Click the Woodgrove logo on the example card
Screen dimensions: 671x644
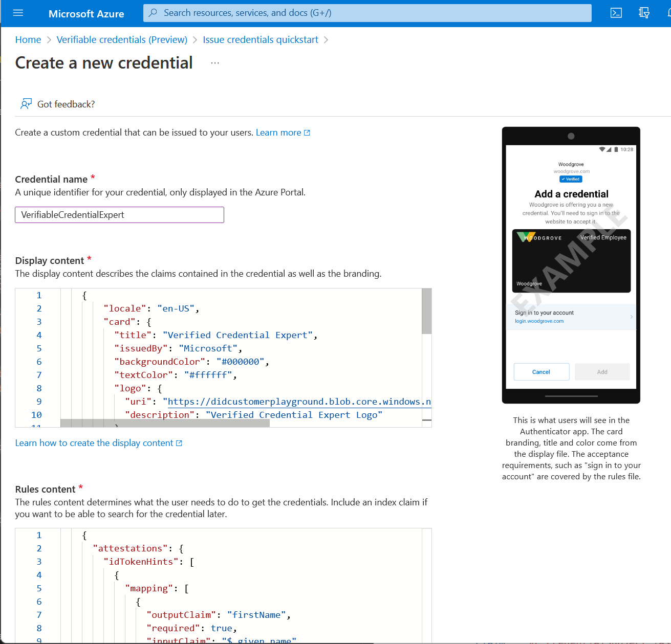539,237
